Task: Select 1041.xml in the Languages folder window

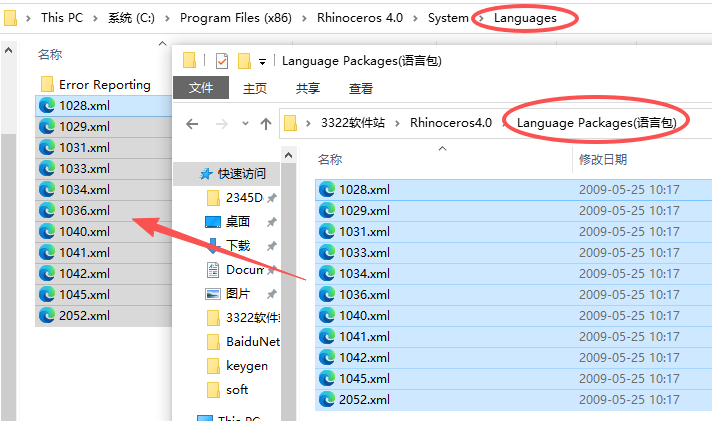Action: click(104, 253)
